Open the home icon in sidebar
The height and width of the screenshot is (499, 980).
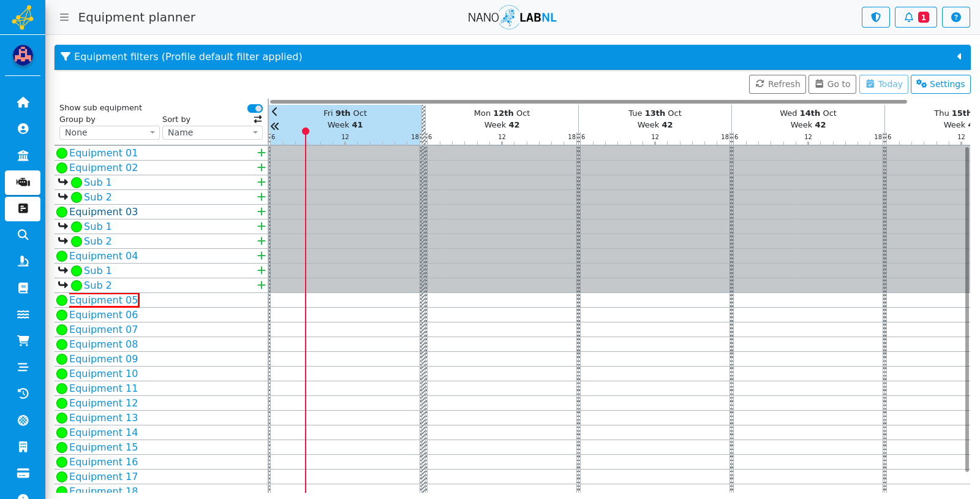pyautogui.click(x=23, y=102)
